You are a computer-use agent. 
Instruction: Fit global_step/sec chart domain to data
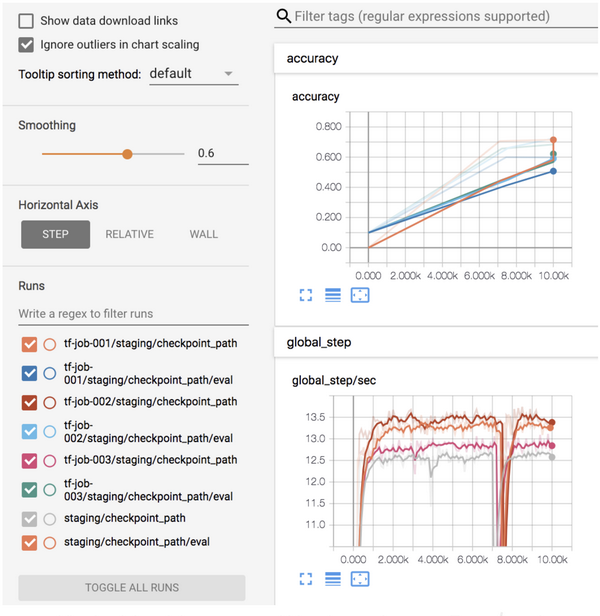click(361, 579)
